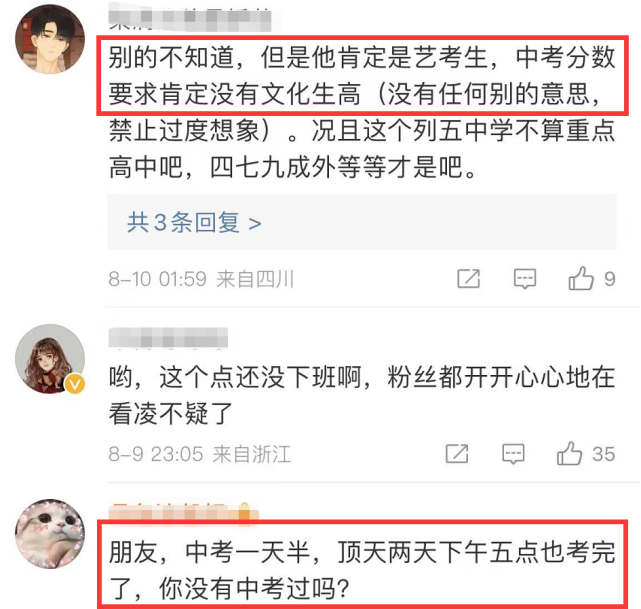Select the comment text about 艺考生

pos(362,112)
